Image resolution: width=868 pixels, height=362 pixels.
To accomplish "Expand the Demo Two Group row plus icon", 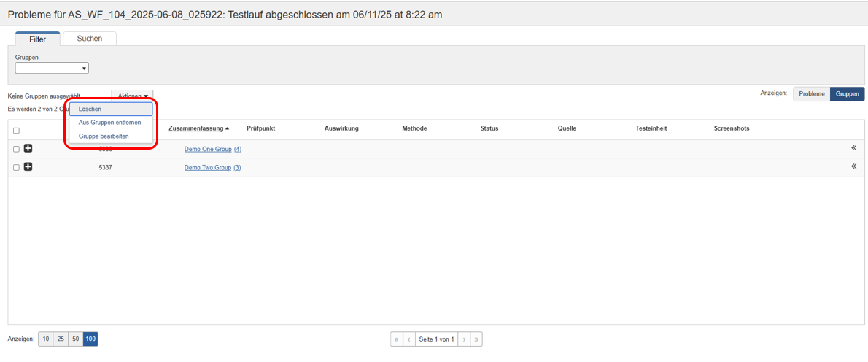I will pos(28,167).
